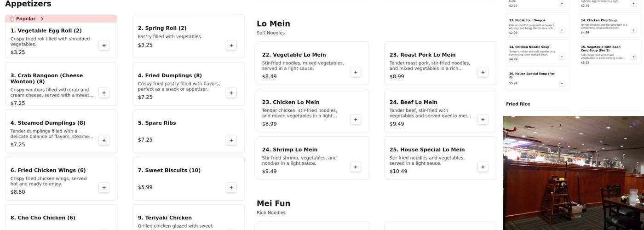Add Vegetable Lo Mein to the order
Image resolution: width=644 pixels, height=230 pixels.
coord(356,72)
